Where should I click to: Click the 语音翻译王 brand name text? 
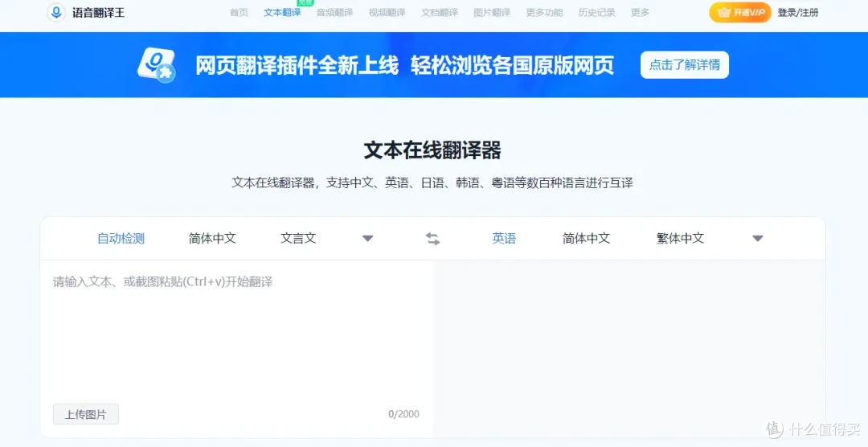[x=99, y=12]
